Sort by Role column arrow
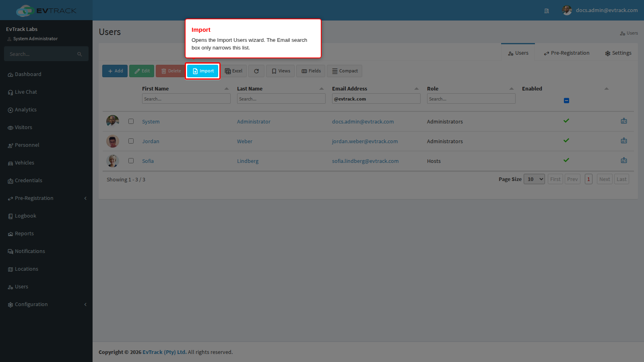 (512, 89)
